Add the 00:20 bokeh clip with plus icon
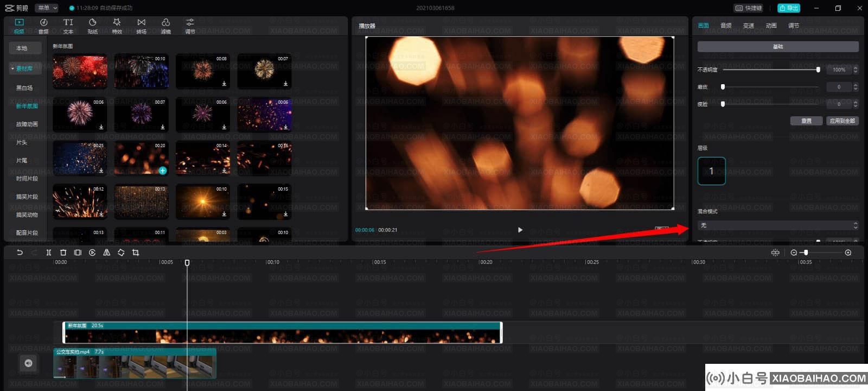 pyautogui.click(x=163, y=171)
